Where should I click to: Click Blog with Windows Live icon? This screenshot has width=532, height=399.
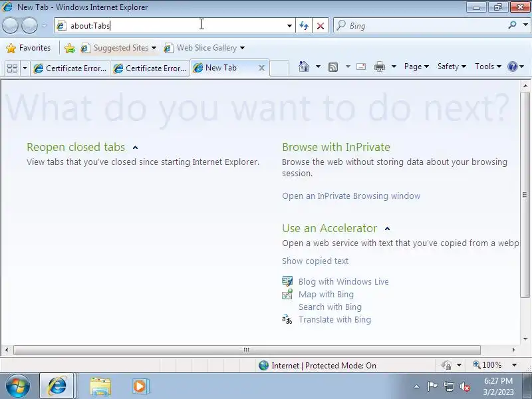287,281
